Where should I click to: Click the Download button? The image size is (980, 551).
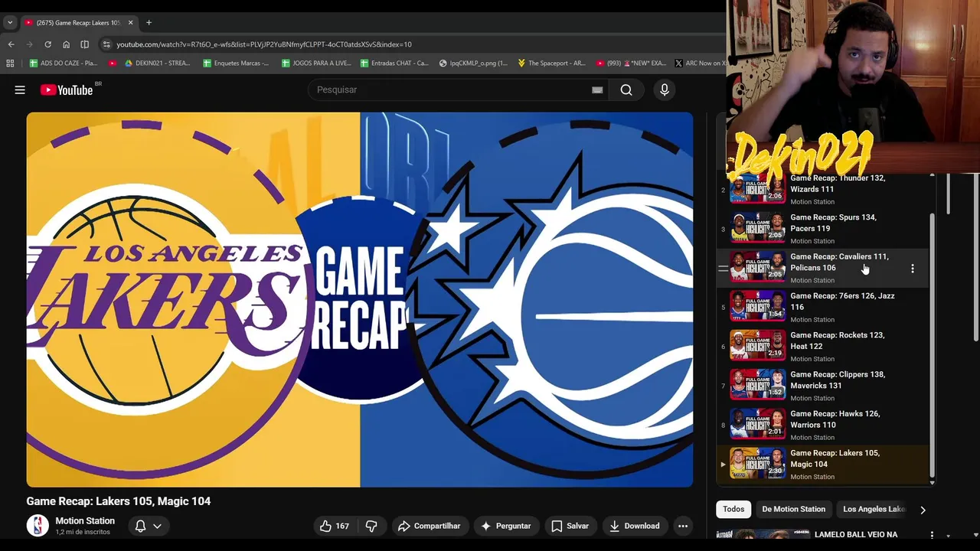(634, 526)
